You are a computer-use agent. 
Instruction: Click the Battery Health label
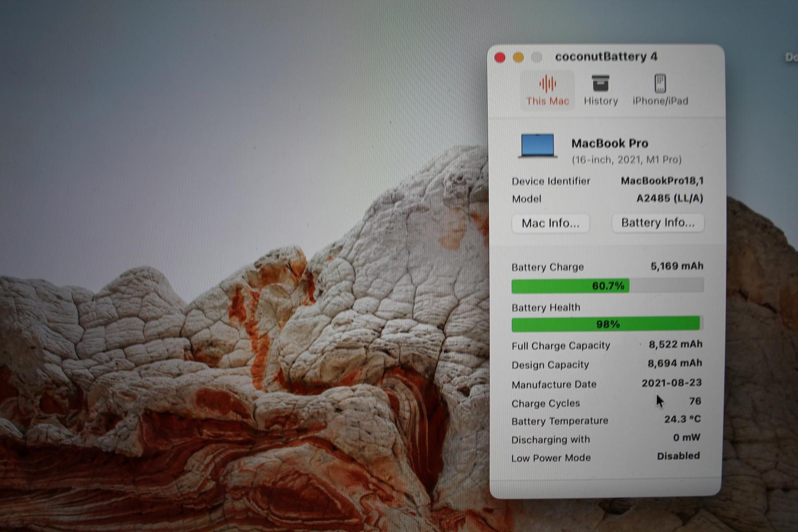coord(546,307)
